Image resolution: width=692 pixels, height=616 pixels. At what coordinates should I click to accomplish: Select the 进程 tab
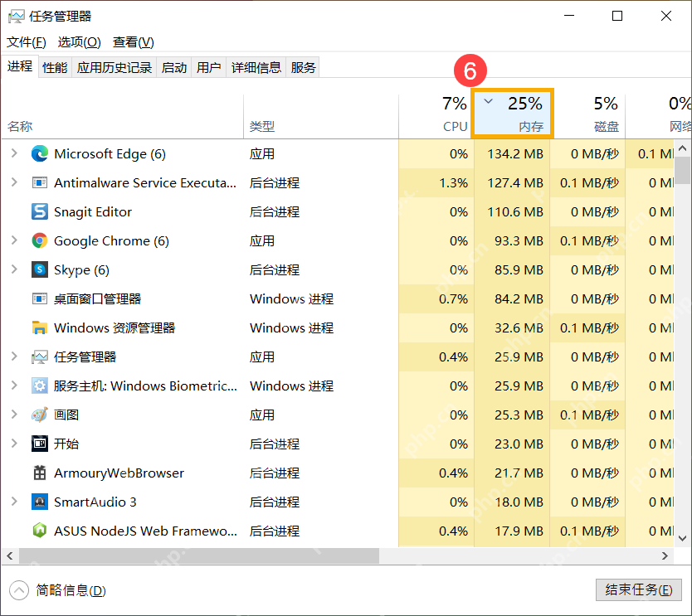tap(20, 66)
